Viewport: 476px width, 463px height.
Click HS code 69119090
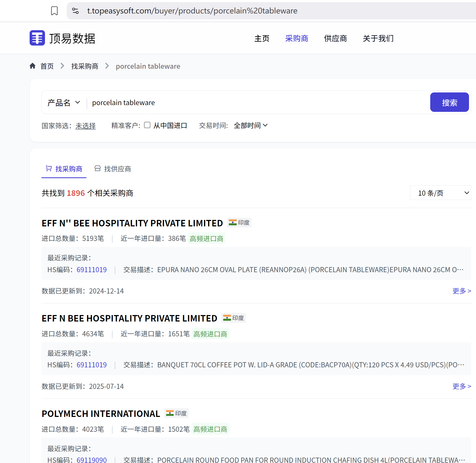pos(92,460)
